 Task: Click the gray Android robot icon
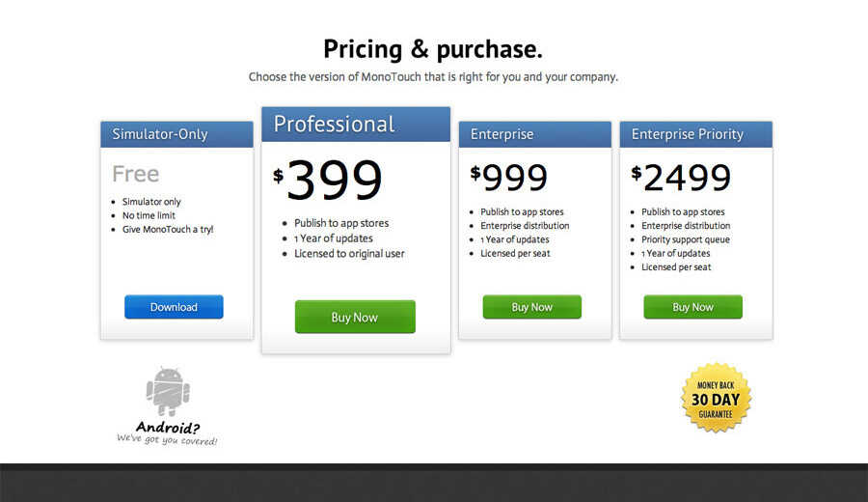tap(168, 391)
